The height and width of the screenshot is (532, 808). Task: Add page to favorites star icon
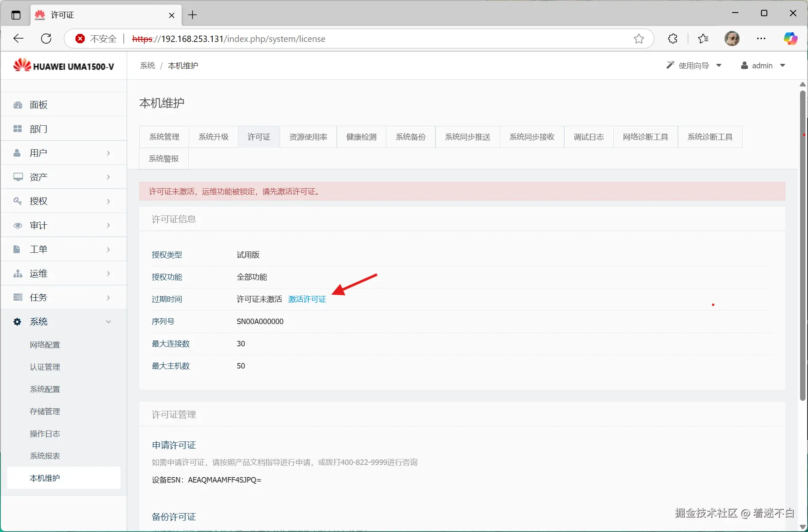[639, 39]
